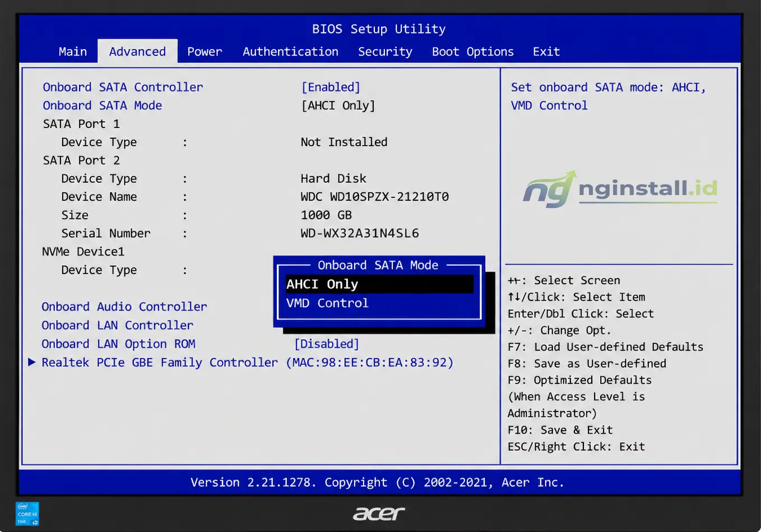
Task: Select the Exit menu tab
Action: (x=546, y=52)
